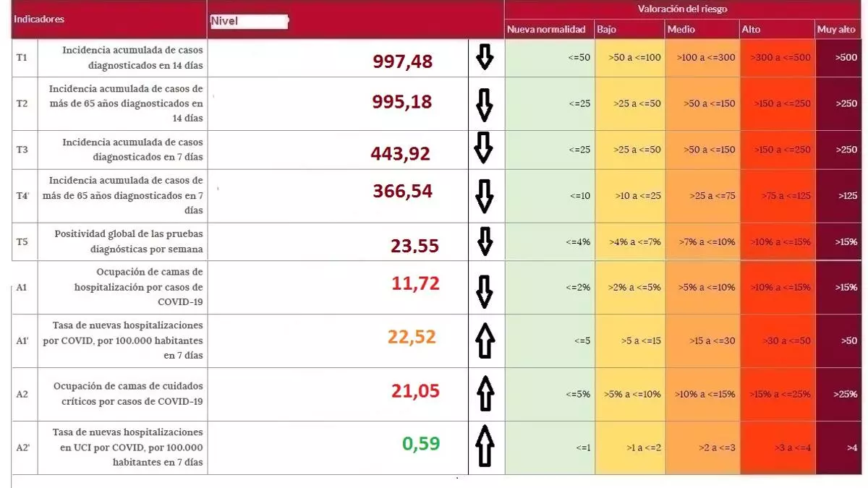Viewport: 868px width, 488px height.
Task: Click the up arrow in row A1'
Action: click(x=485, y=341)
